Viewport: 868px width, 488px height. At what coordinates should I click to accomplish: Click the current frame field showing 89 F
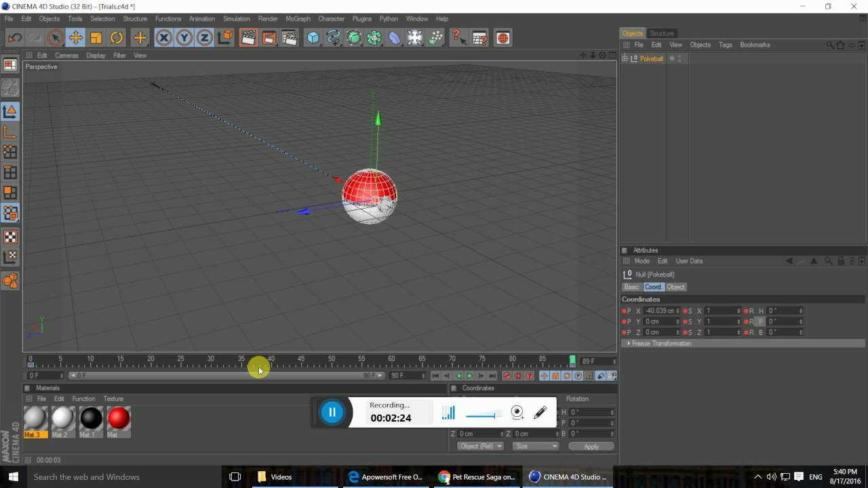[597, 362]
